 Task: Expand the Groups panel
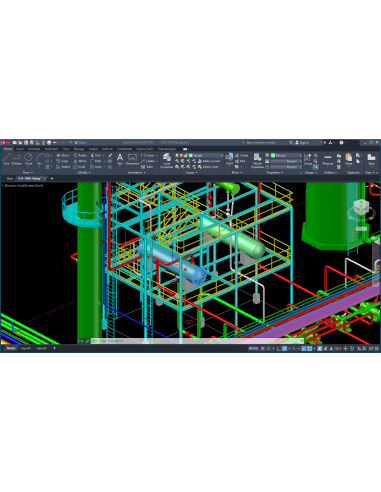[x=311, y=173]
